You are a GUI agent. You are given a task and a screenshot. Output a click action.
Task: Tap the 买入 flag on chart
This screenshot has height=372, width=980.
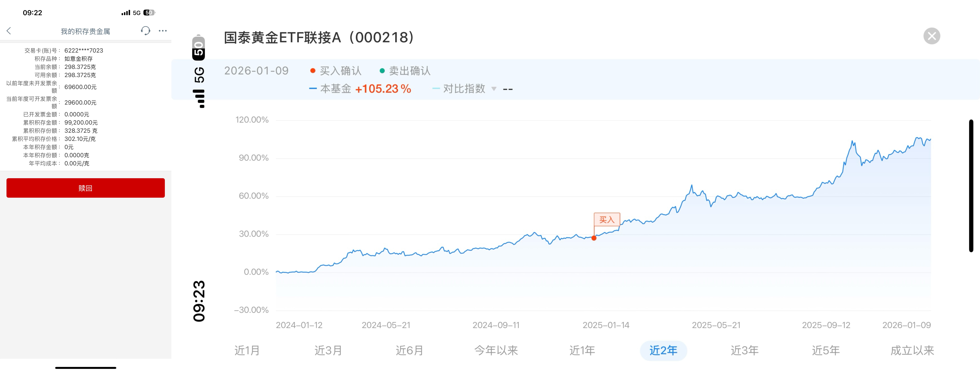tap(607, 220)
